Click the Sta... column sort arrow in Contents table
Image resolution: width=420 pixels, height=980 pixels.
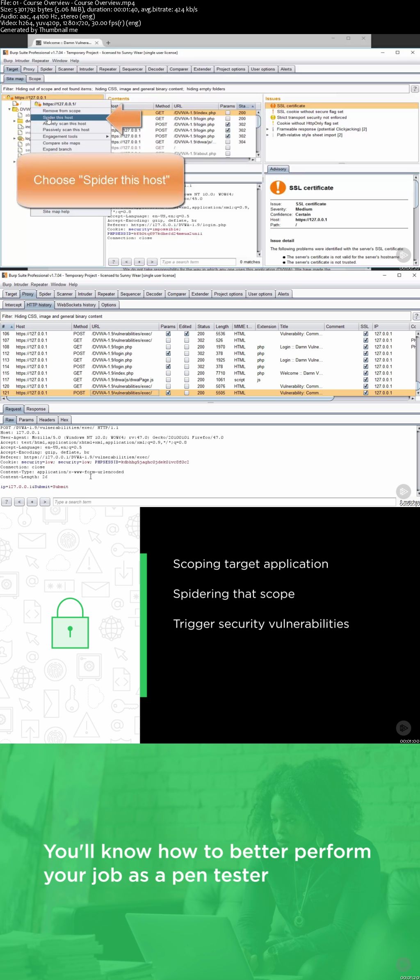tap(253, 106)
